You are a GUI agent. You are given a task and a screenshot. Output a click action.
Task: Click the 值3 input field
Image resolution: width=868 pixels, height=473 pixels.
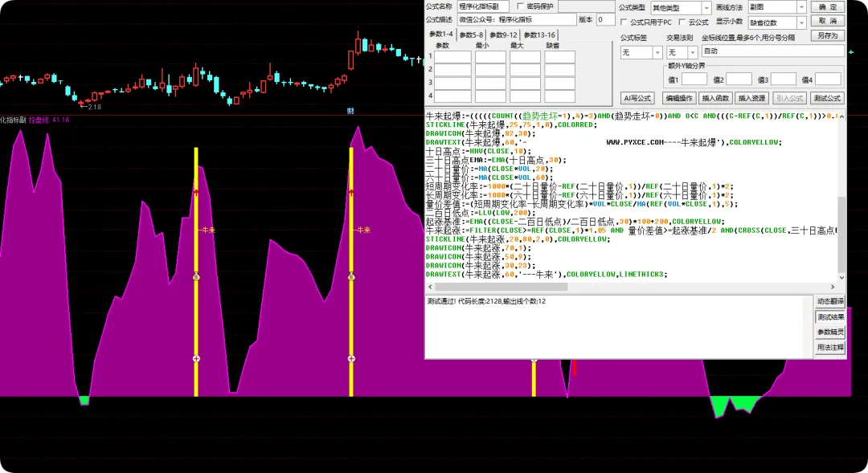[784, 80]
